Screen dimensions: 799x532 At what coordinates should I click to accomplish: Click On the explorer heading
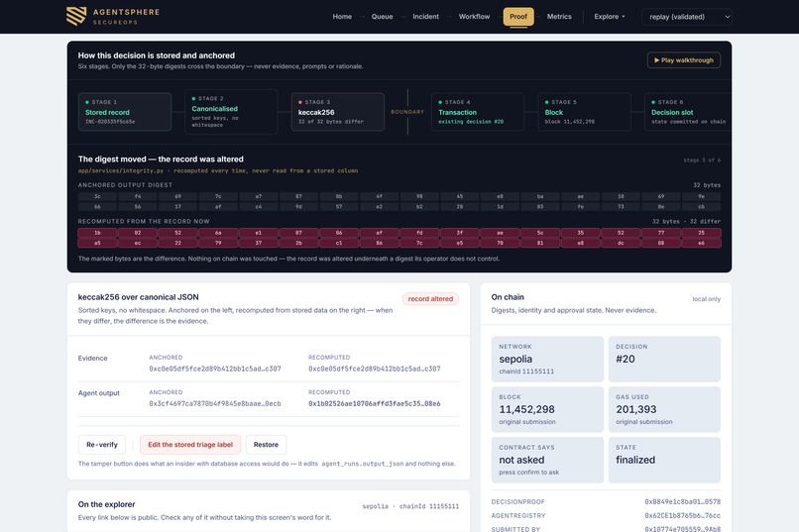tap(106, 504)
